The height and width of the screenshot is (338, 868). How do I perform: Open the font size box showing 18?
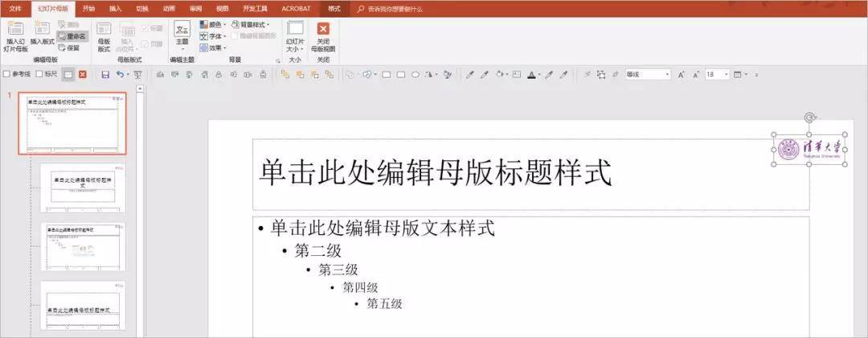tap(718, 74)
